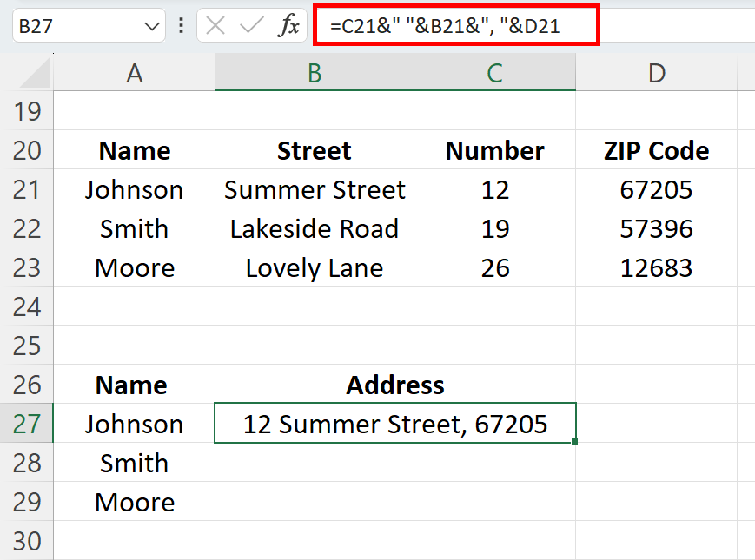The height and width of the screenshot is (560, 755).
Task: Click the Street header cell
Action: [x=315, y=150]
